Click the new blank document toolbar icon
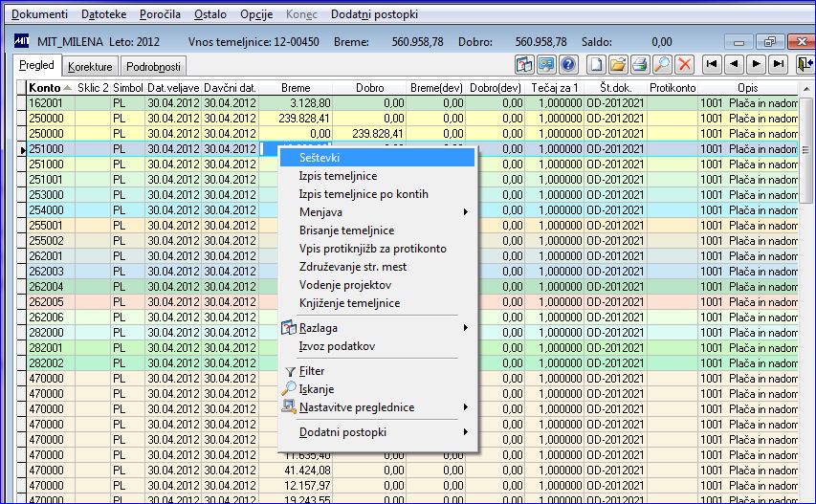Screen dimensions: 816x504 pyautogui.click(x=596, y=65)
